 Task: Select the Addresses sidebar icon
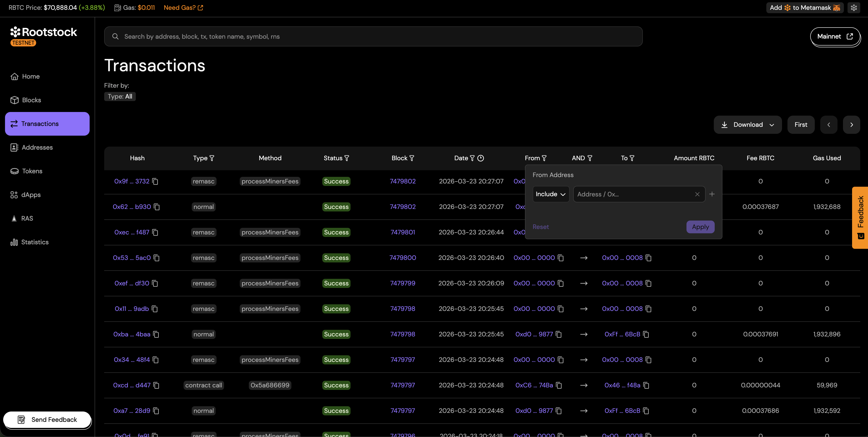point(14,147)
